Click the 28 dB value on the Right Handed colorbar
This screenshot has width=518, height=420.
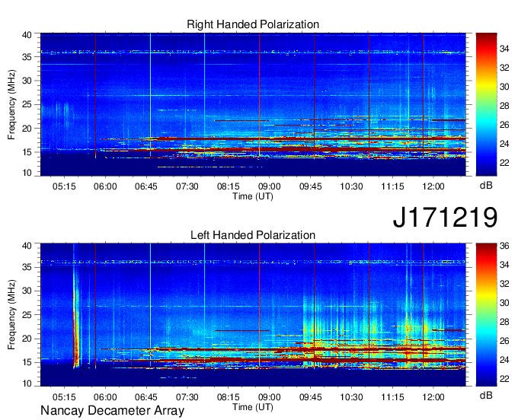tap(504, 106)
